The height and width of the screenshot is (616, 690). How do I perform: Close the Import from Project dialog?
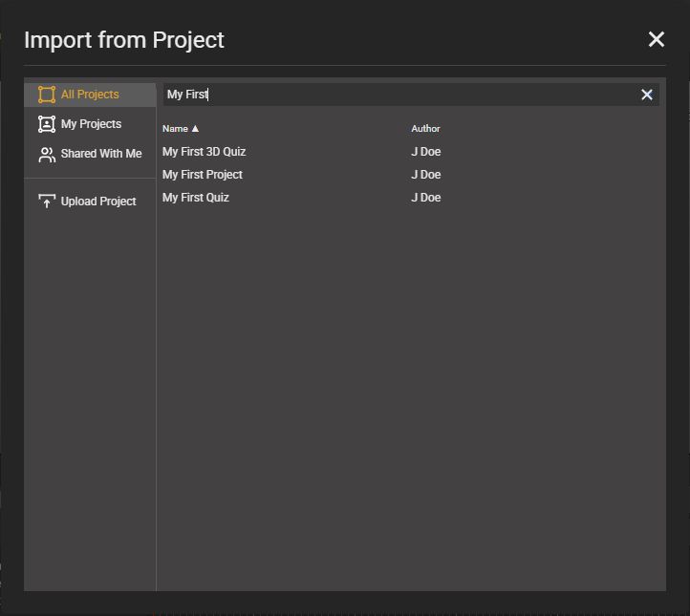click(x=657, y=39)
